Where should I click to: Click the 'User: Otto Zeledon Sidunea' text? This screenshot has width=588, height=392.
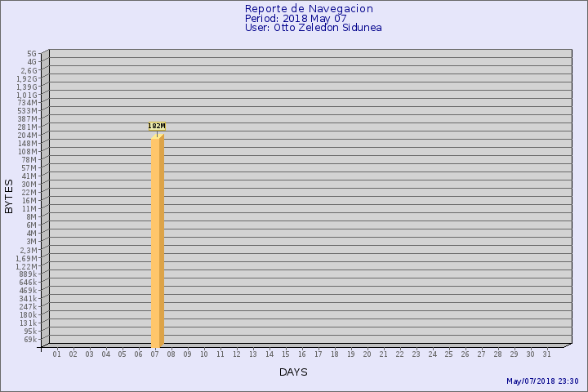pos(313,28)
